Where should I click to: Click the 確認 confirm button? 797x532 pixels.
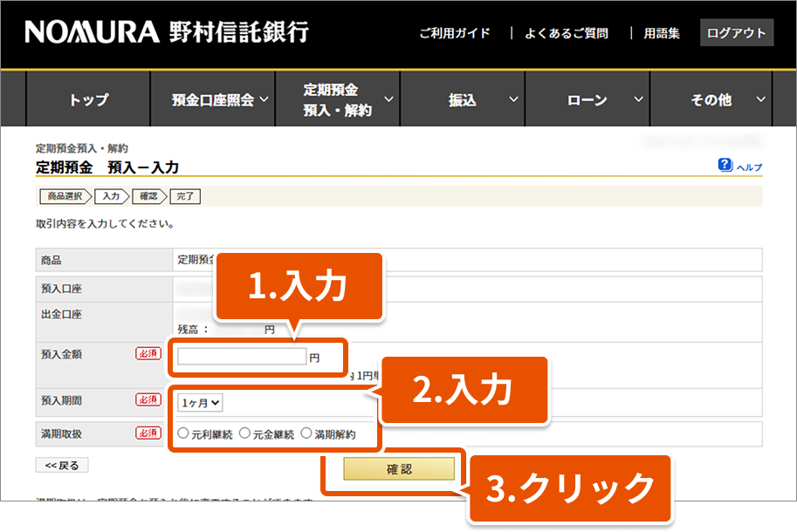coord(399,469)
